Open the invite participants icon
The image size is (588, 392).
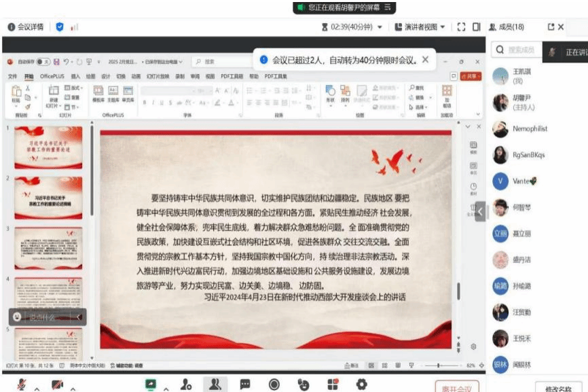[186, 385]
